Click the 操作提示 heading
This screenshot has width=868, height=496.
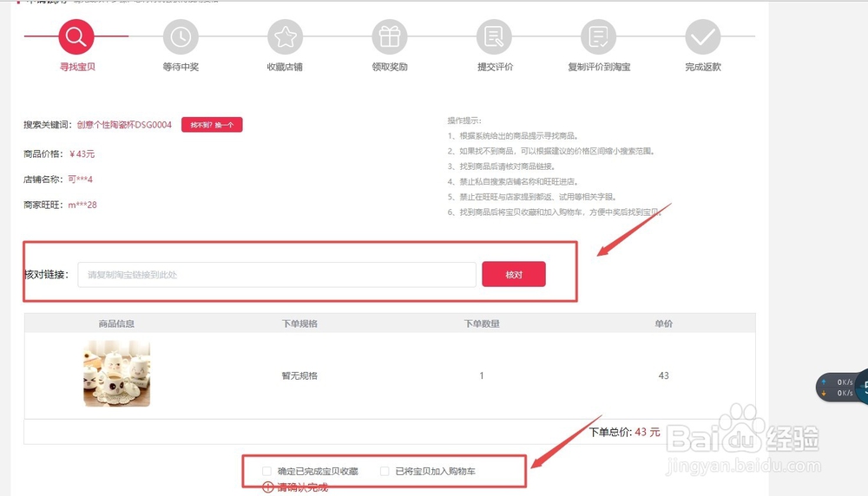(x=464, y=121)
